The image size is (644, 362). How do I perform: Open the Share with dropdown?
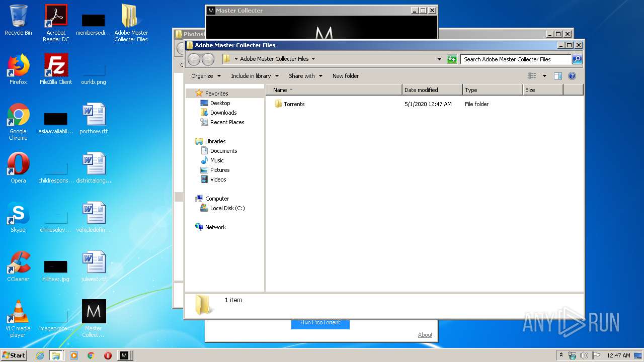coord(305,76)
